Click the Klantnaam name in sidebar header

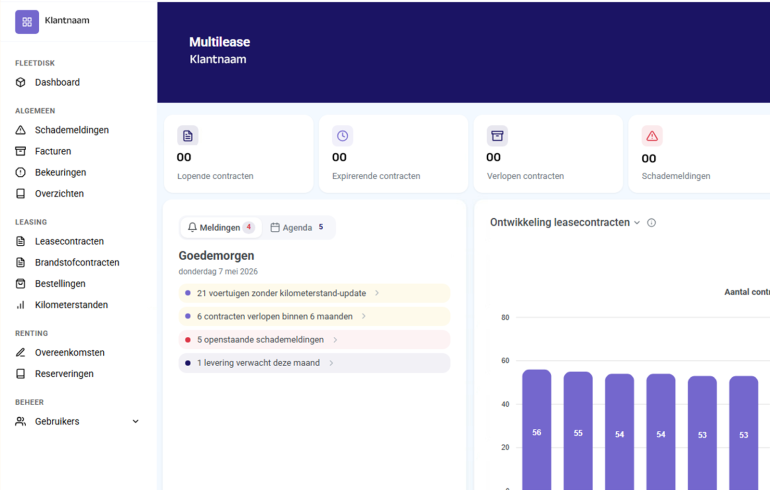pyautogui.click(x=67, y=20)
